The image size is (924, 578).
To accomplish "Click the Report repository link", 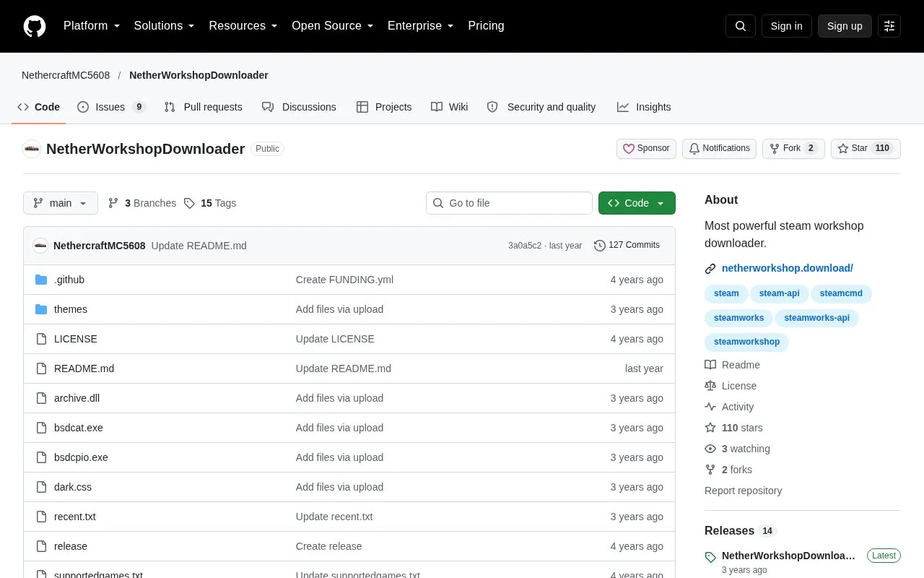I will coord(743,491).
